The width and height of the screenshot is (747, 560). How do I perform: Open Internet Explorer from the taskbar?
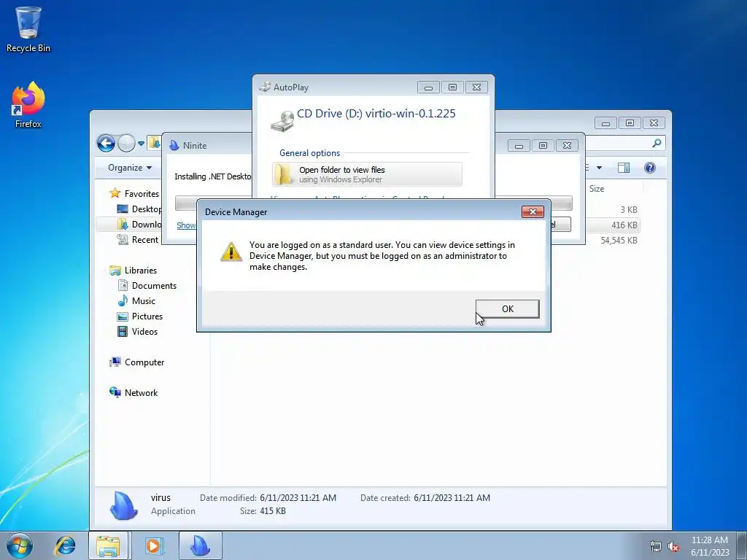[65, 545]
